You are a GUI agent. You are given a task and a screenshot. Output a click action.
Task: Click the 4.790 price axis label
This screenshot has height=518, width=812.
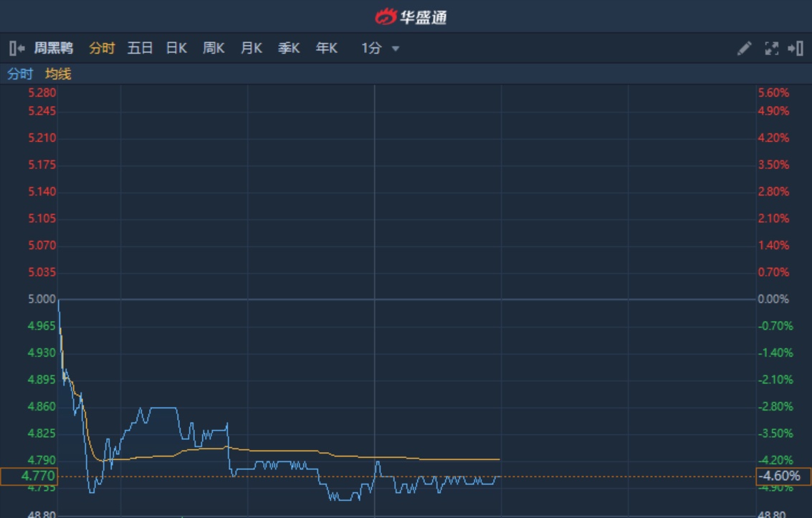(x=42, y=460)
